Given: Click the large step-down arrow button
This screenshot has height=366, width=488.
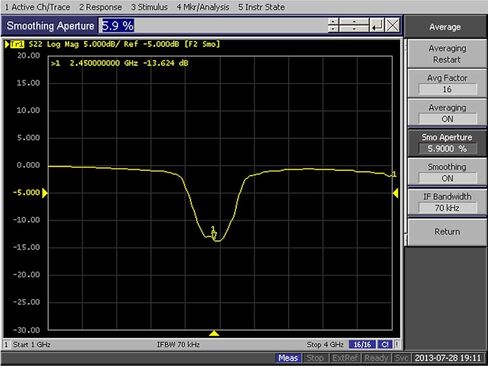Looking at the screenshot, I should click(x=354, y=29).
